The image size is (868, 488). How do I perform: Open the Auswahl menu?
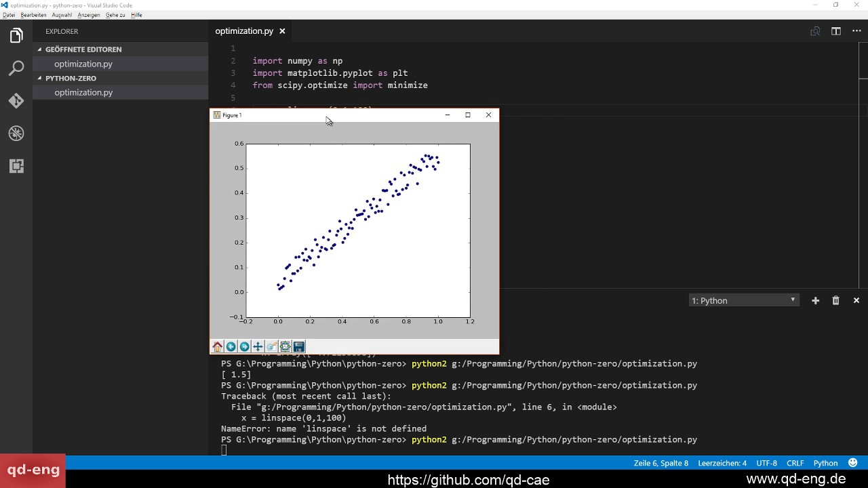62,15
